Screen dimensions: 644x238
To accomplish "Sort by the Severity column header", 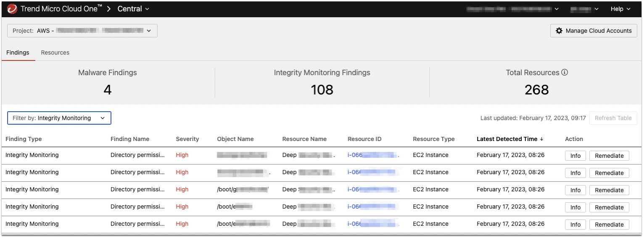I will pyautogui.click(x=187, y=139).
